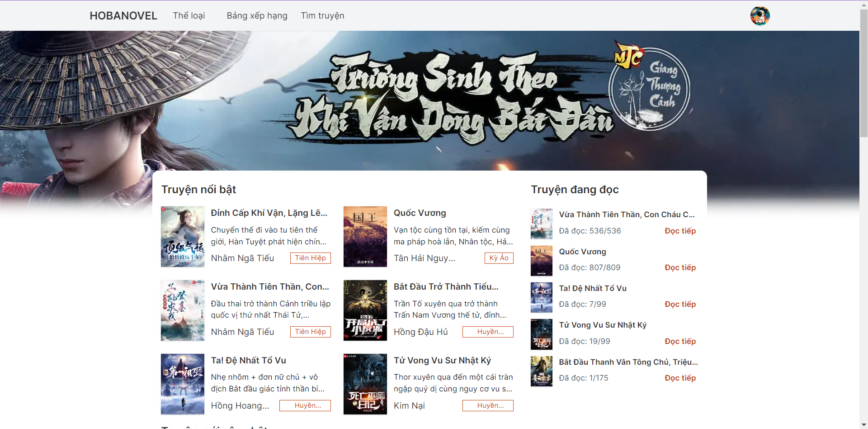Open the user avatar profile icon

point(760,16)
